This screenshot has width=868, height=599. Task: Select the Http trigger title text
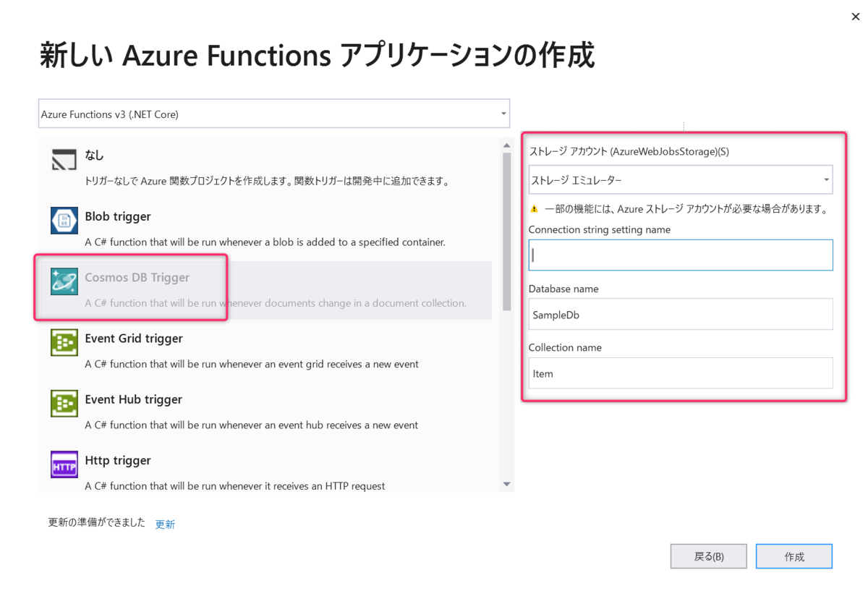118,460
